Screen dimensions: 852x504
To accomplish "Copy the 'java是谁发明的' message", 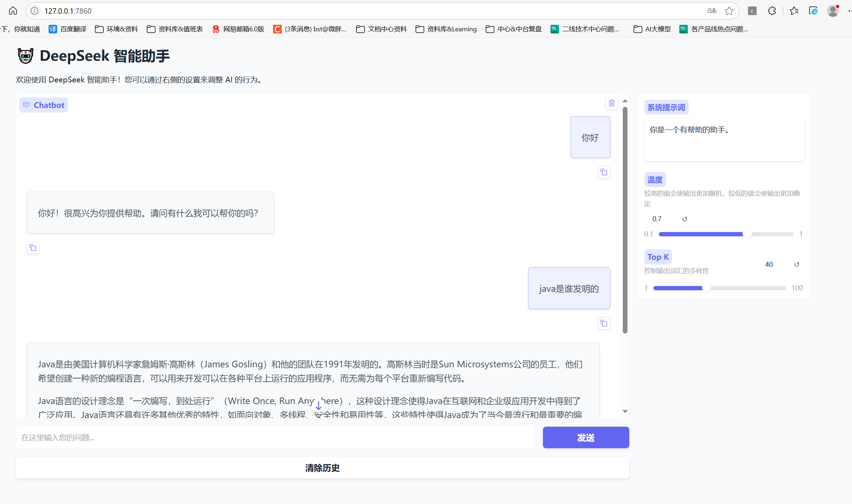I will (604, 323).
